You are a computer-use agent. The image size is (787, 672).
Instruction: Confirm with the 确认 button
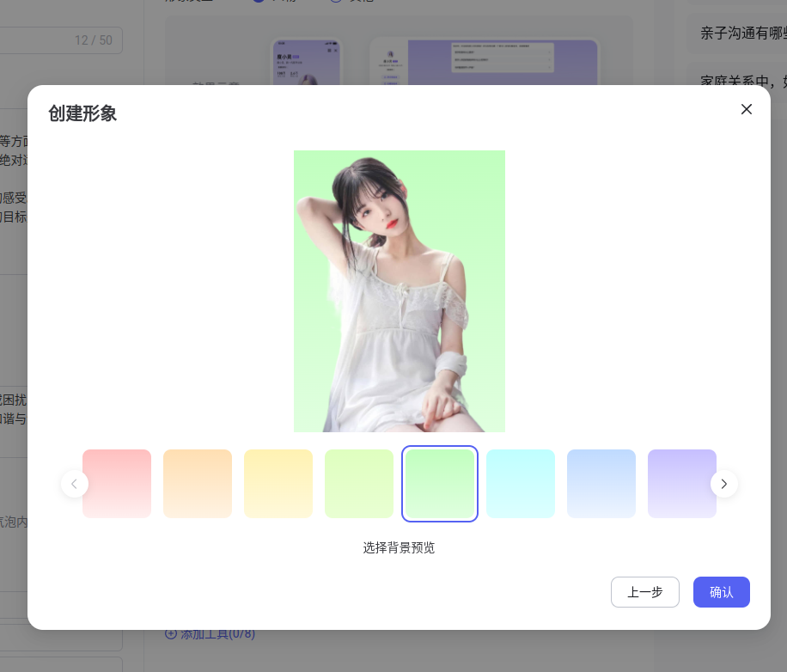721,592
